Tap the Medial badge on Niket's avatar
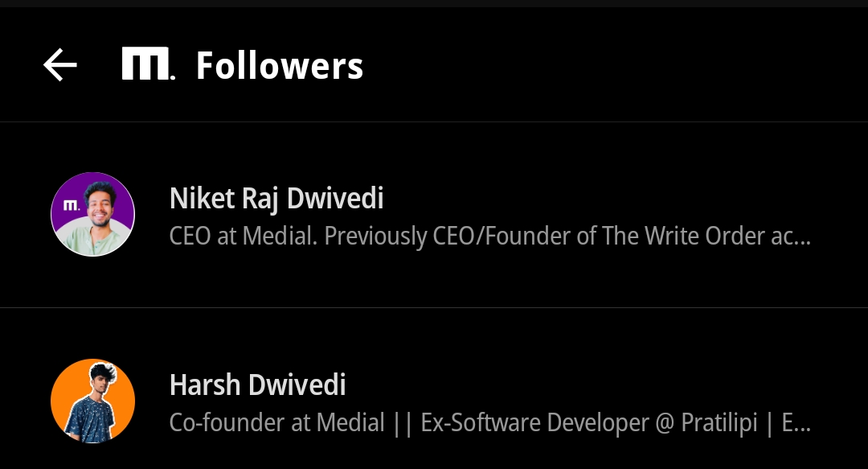Screen dimensions: 868x469 (x=71, y=205)
